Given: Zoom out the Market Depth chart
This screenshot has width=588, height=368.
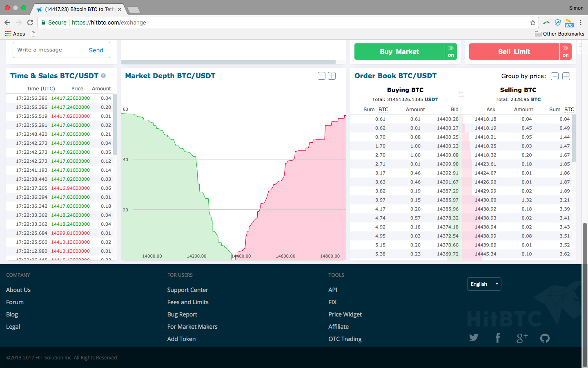Looking at the screenshot, I should (321, 76).
